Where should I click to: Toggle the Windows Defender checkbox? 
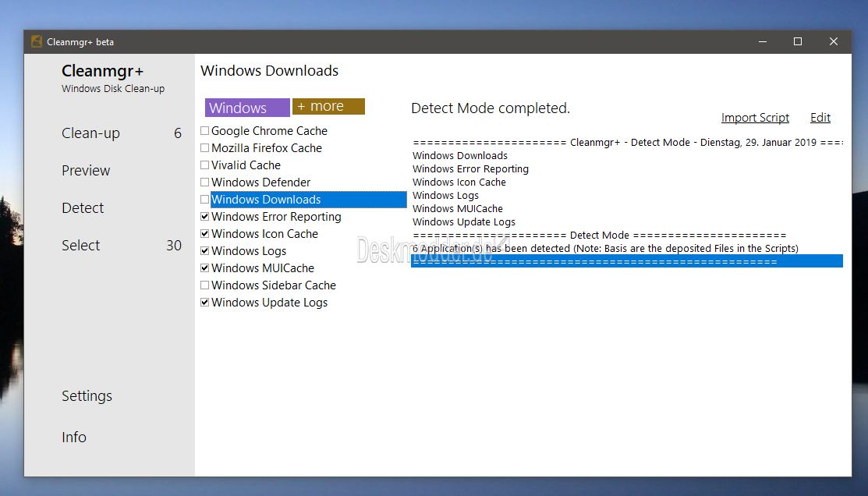205,182
